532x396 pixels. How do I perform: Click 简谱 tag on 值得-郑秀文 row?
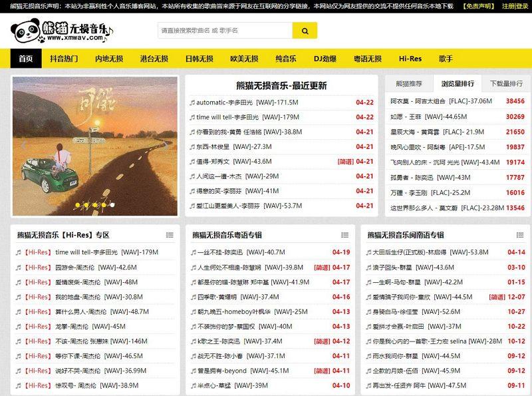coord(346,162)
